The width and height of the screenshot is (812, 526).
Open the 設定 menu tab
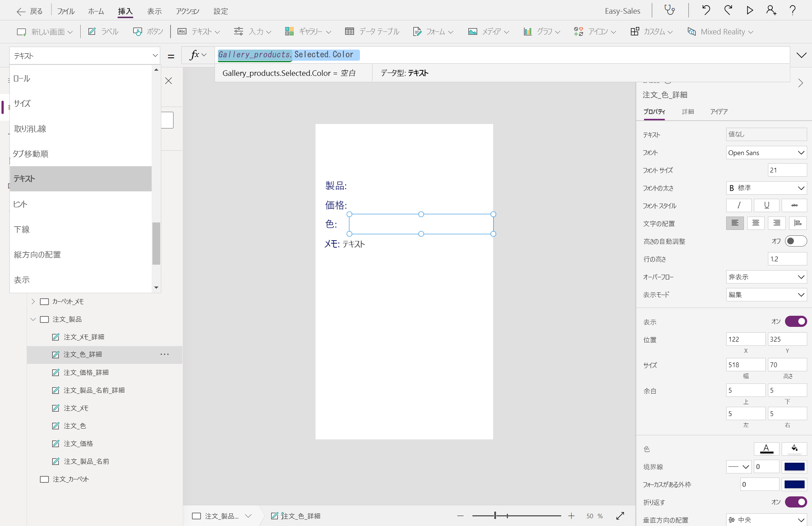pyautogui.click(x=221, y=11)
